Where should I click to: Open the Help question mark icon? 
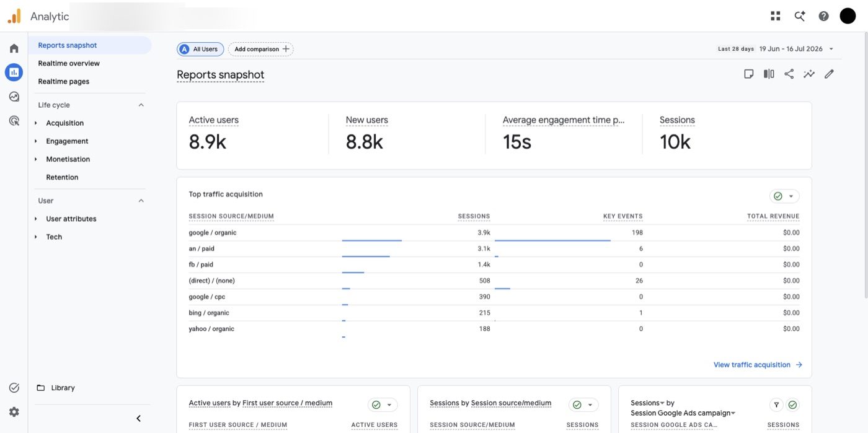(x=823, y=16)
